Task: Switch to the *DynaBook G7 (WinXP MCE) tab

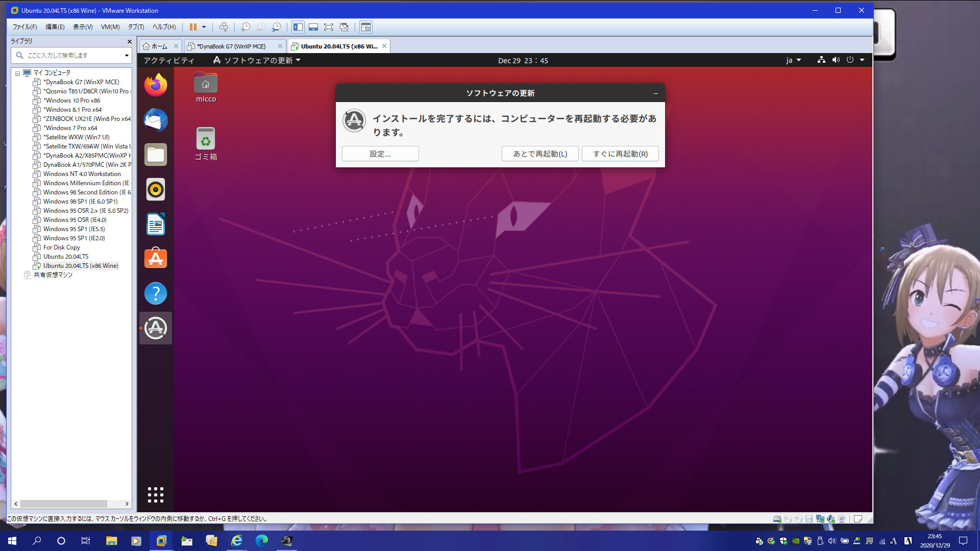Action: (231, 46)
